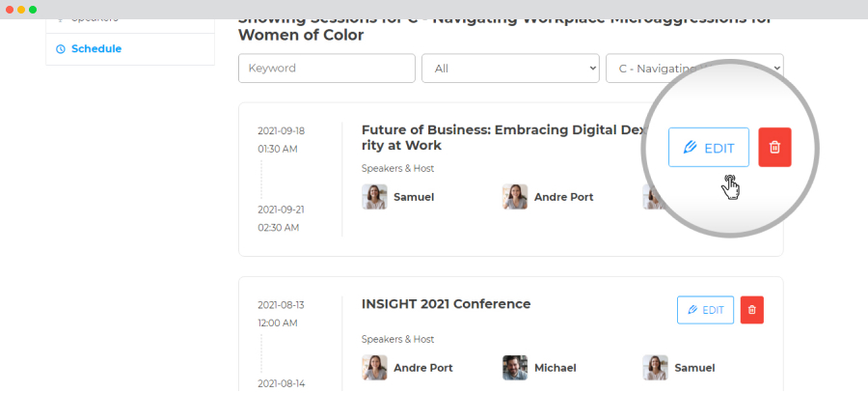
Task: Click Samuel's avatar in Future of Business session
Action: coord(374,197)
